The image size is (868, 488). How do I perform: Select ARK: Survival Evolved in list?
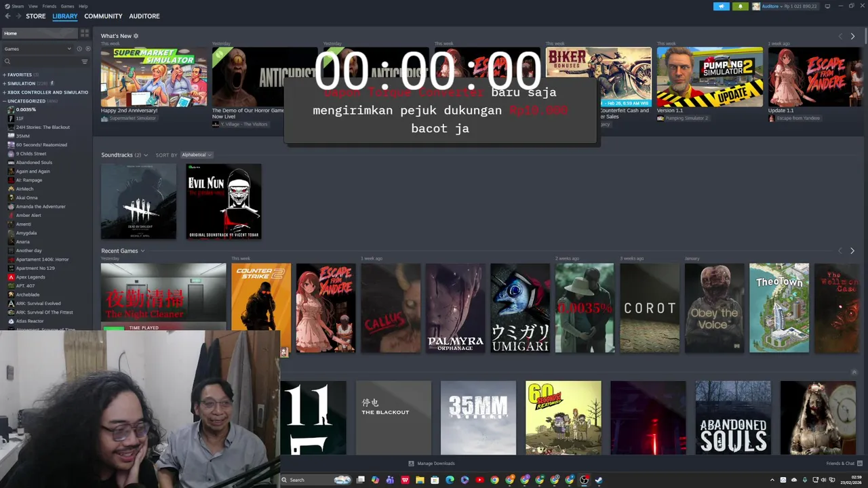point(39,304)
